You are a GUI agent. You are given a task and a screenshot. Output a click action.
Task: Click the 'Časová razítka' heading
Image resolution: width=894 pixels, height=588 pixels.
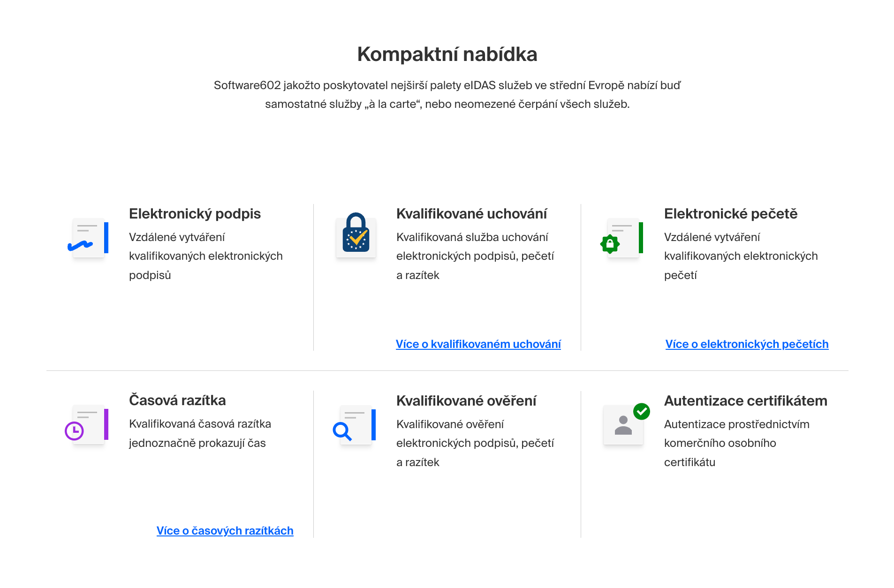[x=177, y=400]
